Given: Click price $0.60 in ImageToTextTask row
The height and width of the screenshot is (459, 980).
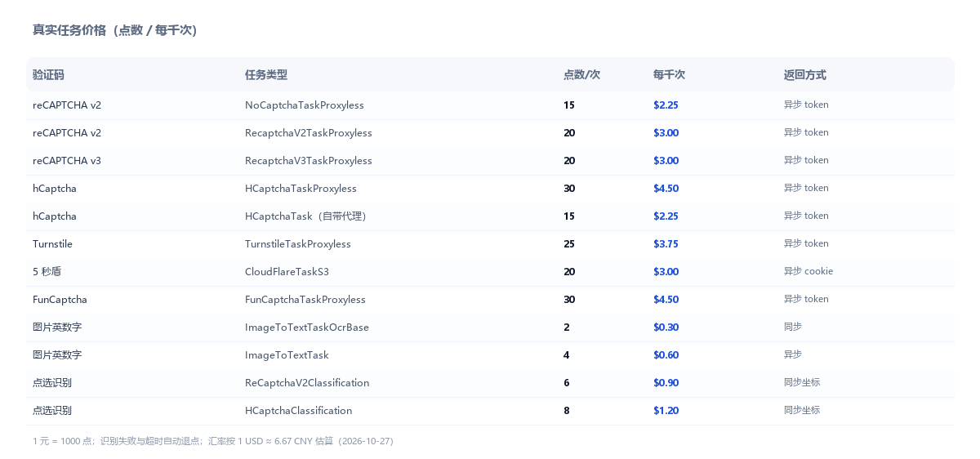Looking at the screenshot, I should (666, 355).
